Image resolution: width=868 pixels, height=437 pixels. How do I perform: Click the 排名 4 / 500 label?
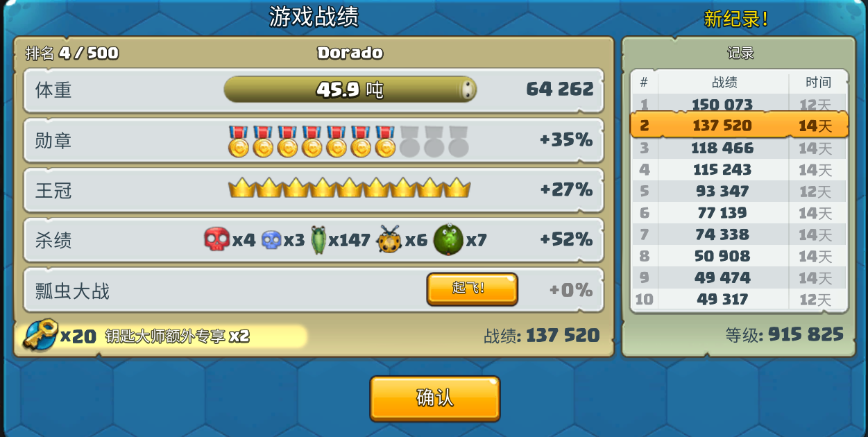click(72, 53)
